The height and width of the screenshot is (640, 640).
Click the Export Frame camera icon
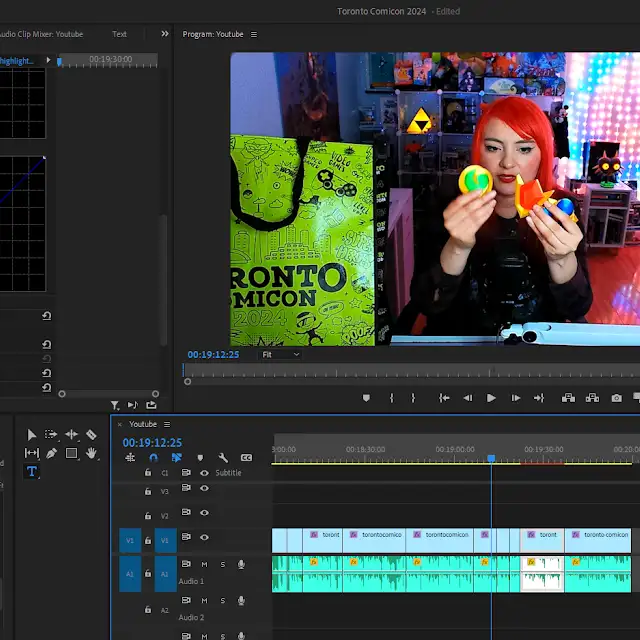pyautogui.click(x=616, y=398)
